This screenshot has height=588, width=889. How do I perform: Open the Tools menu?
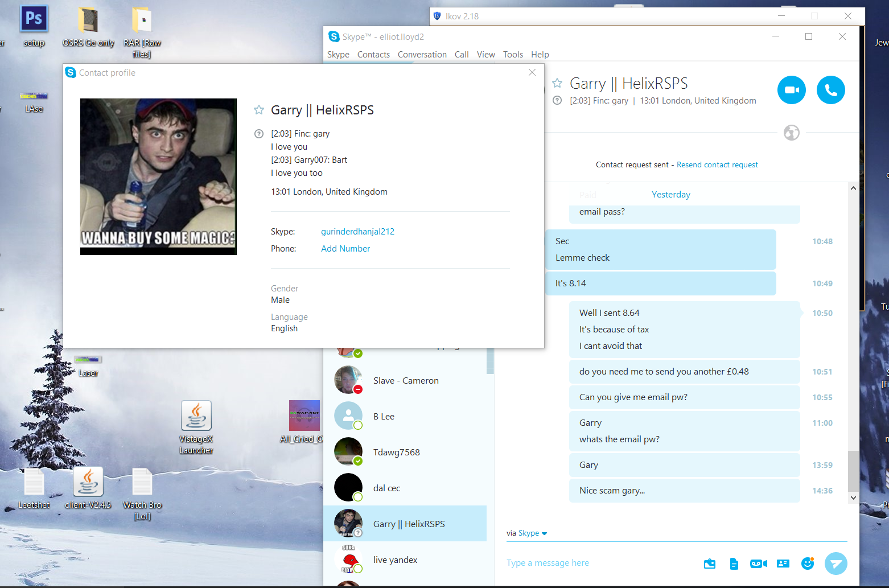513,55
